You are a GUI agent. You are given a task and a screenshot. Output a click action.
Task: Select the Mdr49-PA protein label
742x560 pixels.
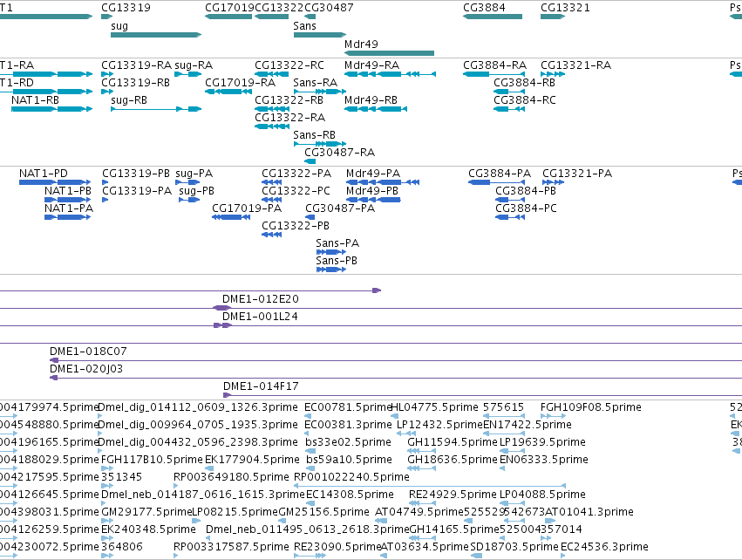coord(373,174)
